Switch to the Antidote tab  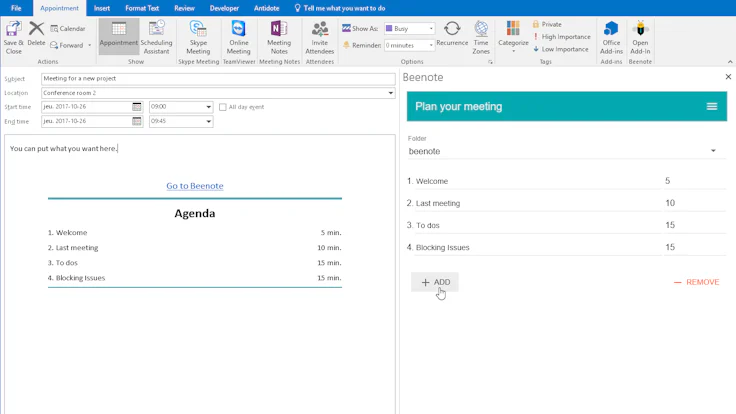[x=266, y=8]
